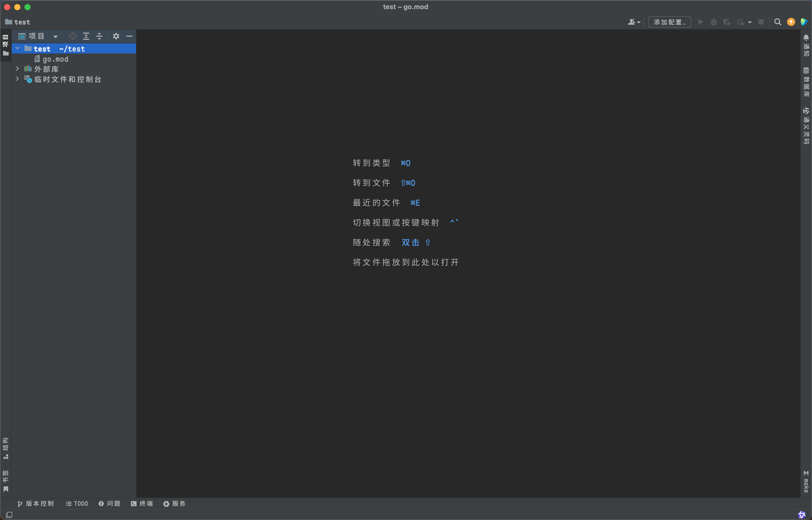Open the 书签 left side tab
Viewport: 812px width, 520px height.
[5, 481]
